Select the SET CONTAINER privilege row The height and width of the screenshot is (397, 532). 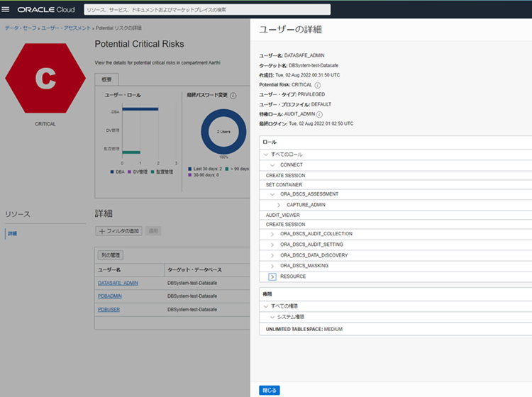tap(396, 185)
